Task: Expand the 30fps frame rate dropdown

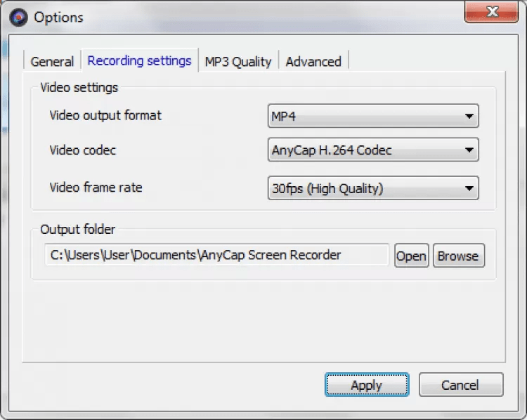Action: (x=373, y=188)
